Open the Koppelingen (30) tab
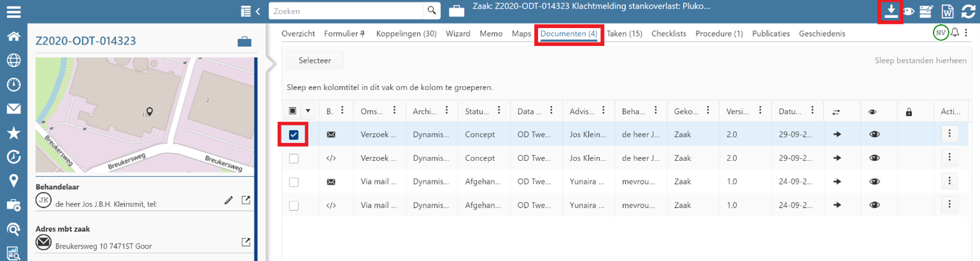The width and height of the screenshot is (980, 261). point(406,34)
